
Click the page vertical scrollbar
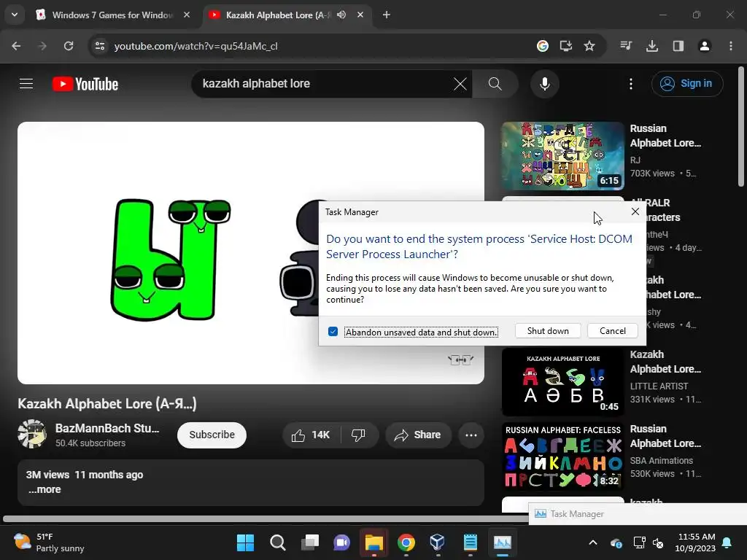[741, 127]
